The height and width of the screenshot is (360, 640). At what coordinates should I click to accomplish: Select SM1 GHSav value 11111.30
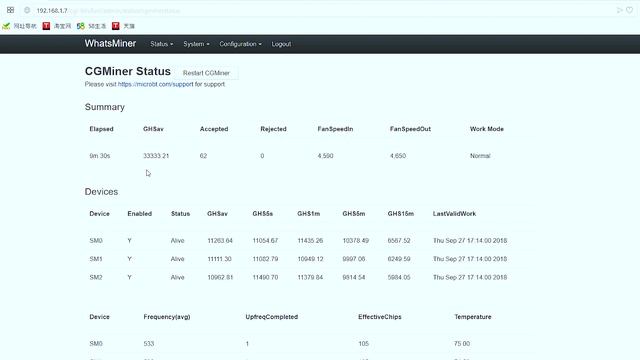(220, 259)
